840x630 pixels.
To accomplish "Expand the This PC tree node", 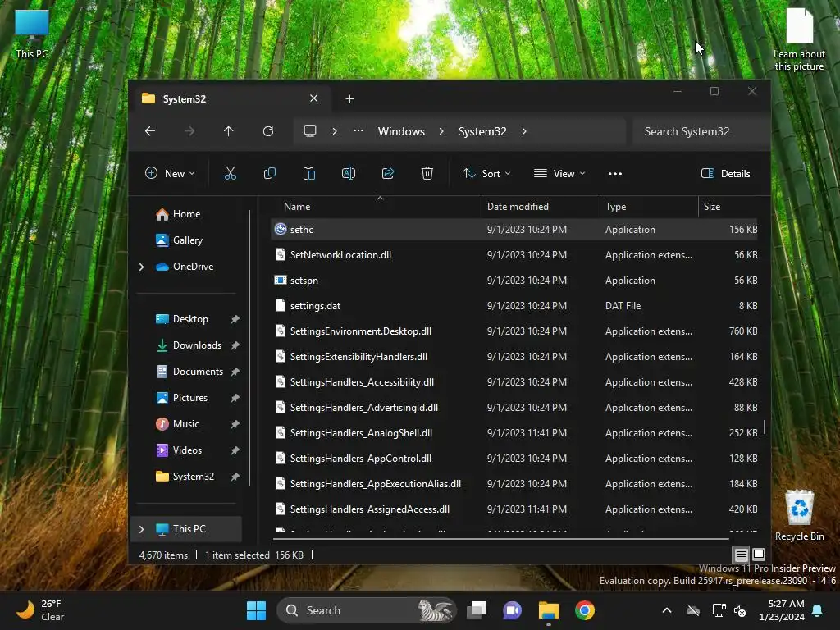I will coord(141,529).
